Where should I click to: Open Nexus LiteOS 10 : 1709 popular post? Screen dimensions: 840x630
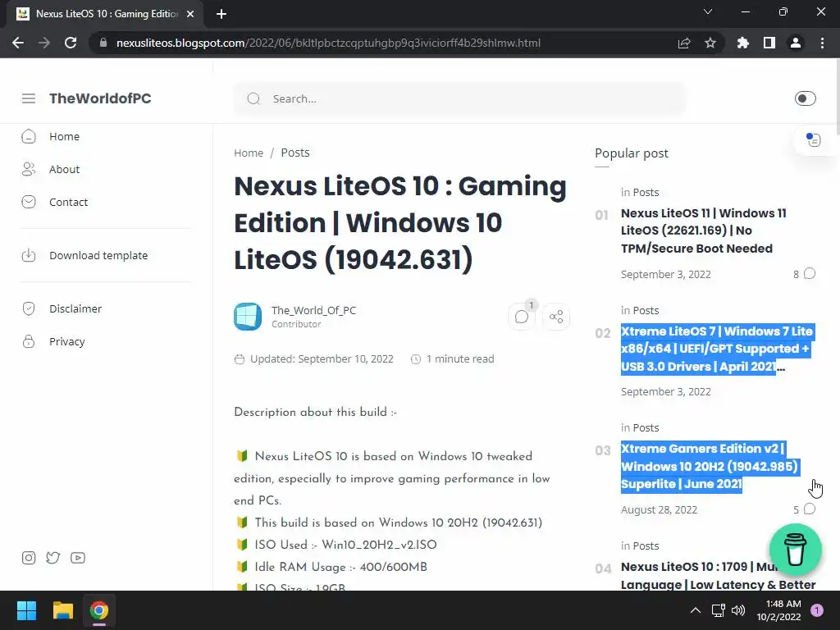pos(718,575)
